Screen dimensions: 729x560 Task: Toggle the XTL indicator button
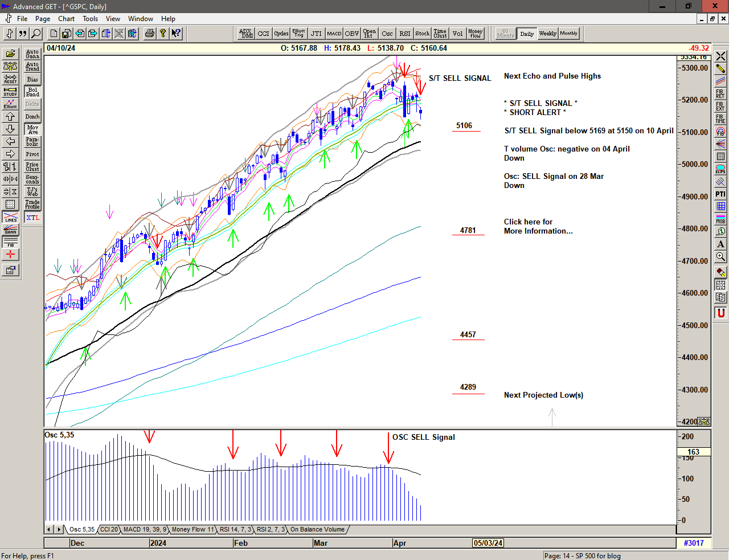(x=32, y=218)
